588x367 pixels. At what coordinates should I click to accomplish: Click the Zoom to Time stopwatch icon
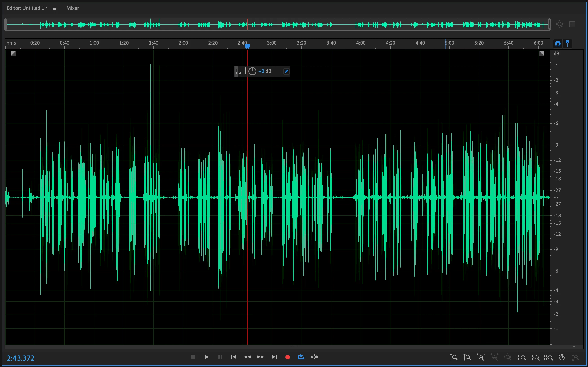562,357
